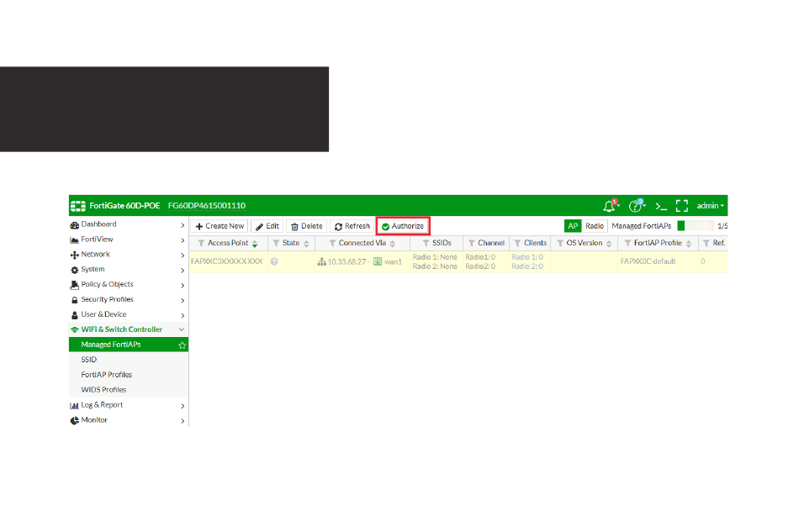Expand the Network chevron

183,255
